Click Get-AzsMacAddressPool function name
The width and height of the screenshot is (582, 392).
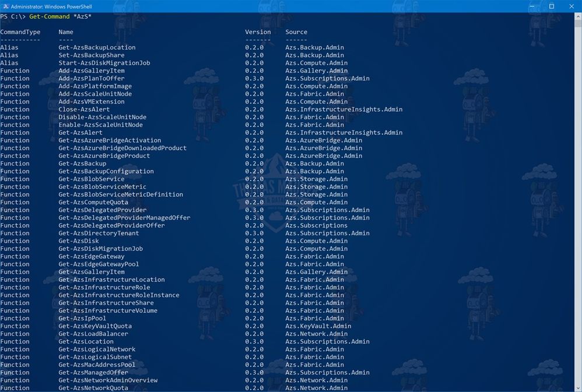(97, 365)
